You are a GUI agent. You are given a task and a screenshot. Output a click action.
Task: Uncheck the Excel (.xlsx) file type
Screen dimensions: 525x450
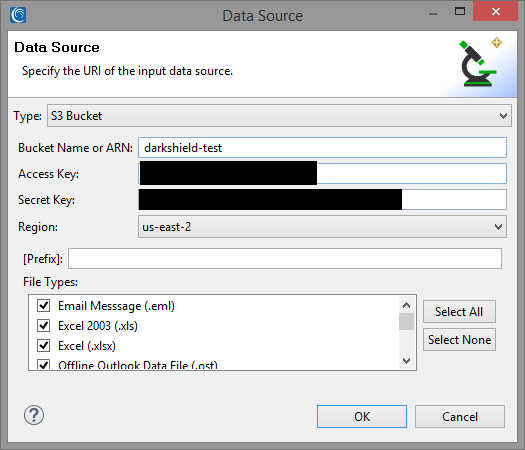click(44, 346)
